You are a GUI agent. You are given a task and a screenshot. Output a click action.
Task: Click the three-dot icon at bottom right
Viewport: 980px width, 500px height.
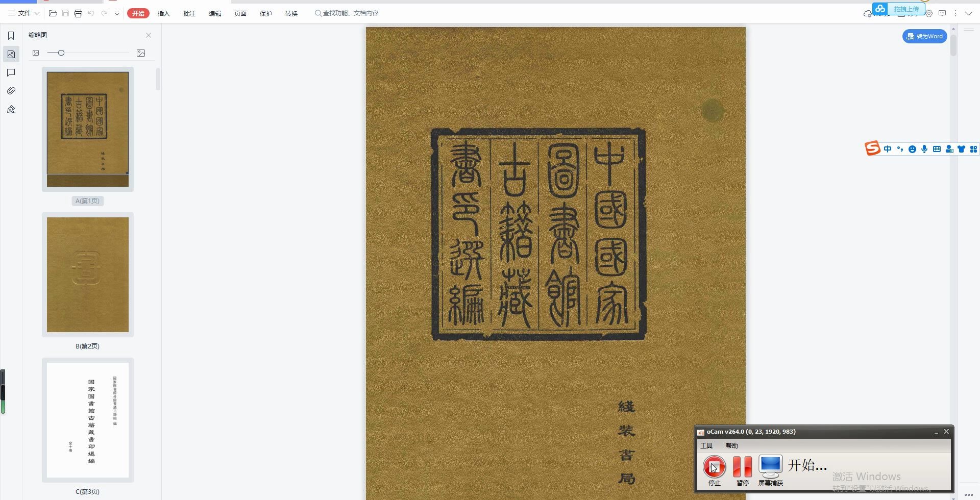(x=968, y=494)
